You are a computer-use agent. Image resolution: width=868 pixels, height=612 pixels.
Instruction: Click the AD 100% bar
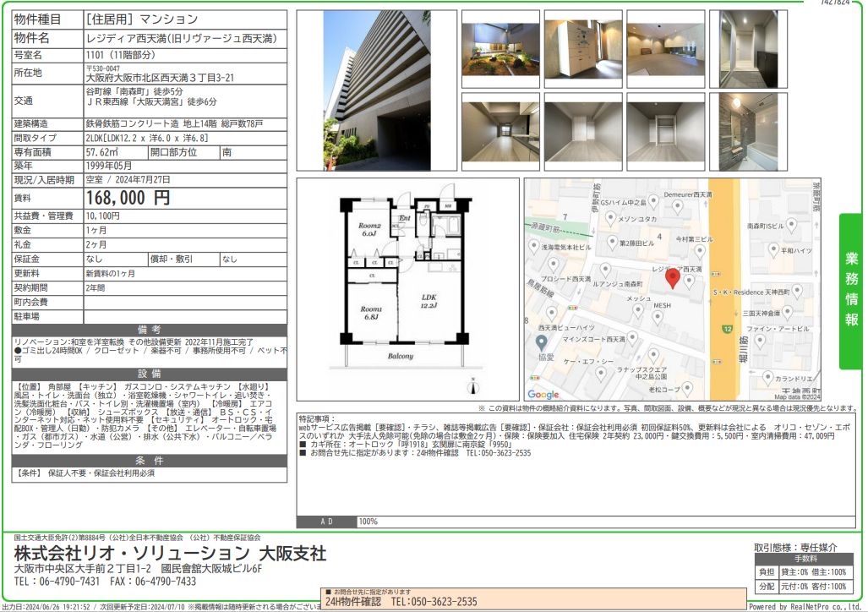pyautogui.click(x=576, y=522)
